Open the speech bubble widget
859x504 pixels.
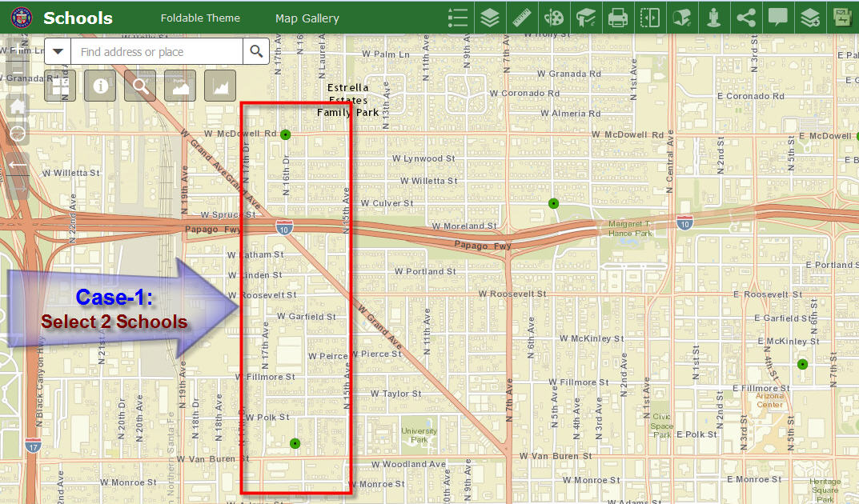click(x=778, y=18)
